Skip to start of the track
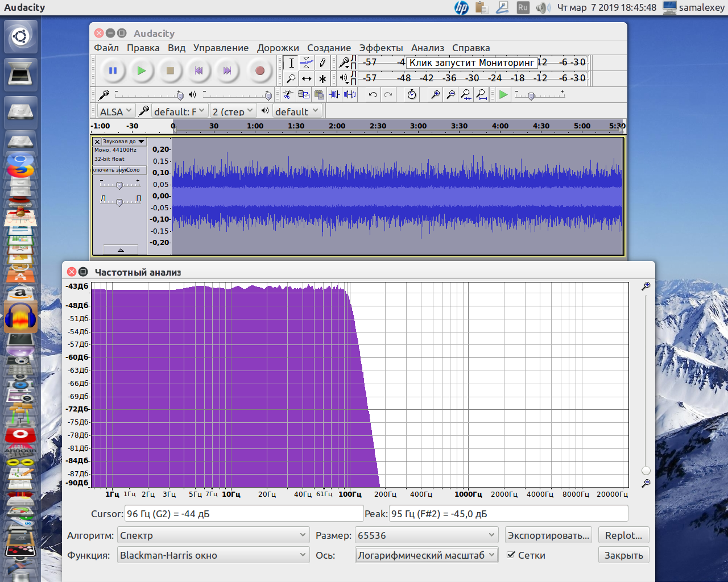Viewport: 728px width, 582px height. point(198,70)
